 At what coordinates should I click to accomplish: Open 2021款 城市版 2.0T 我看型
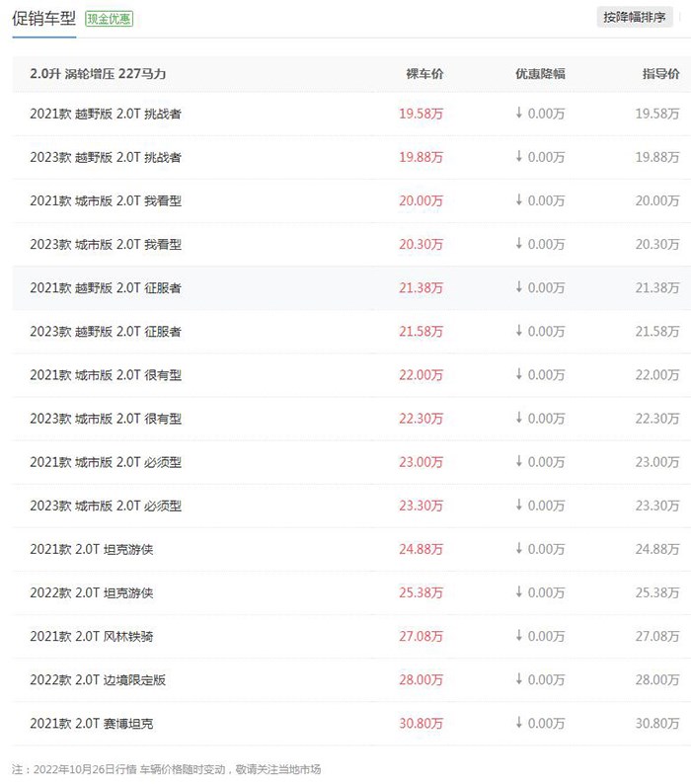coord(106,201)
